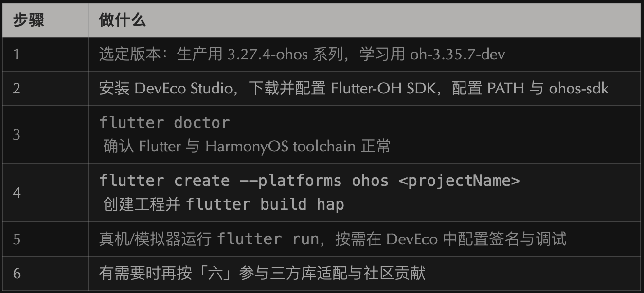Screen dimensions: 644x293
Task: Click the "ohos-sdk" text in step 2
Action: click(x=579, y=89)
